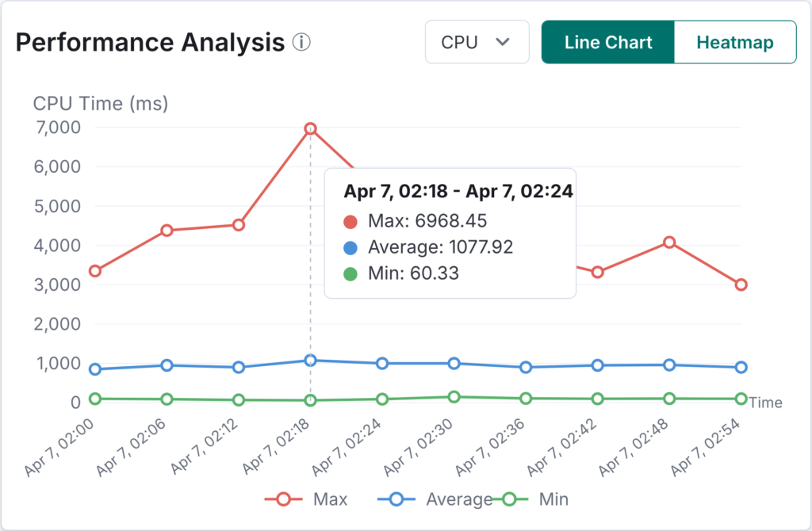Click the Min data point at 02:42
812x531 pixels.
(598, 399)
